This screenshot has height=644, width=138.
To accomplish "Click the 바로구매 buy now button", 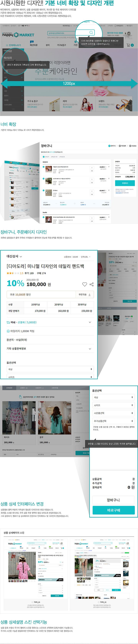I will pyautogui.click(x=113, y=510).
